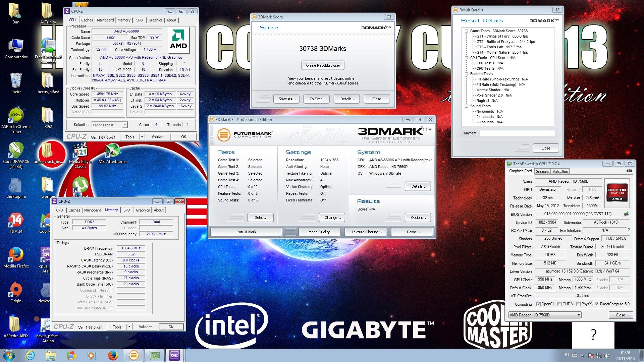Open the Tools dropdown arrow in top CPU-Z
644x362 pixels.
[x=142, y=137]
